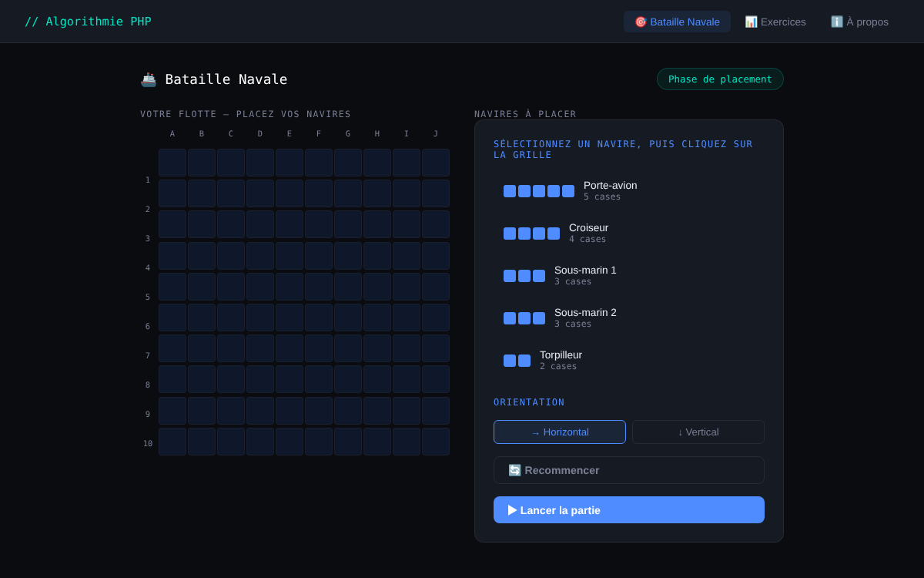Screen dimensions: 924x578
Task: Place a ship on grid cell A10
Action: click(172, 442)
